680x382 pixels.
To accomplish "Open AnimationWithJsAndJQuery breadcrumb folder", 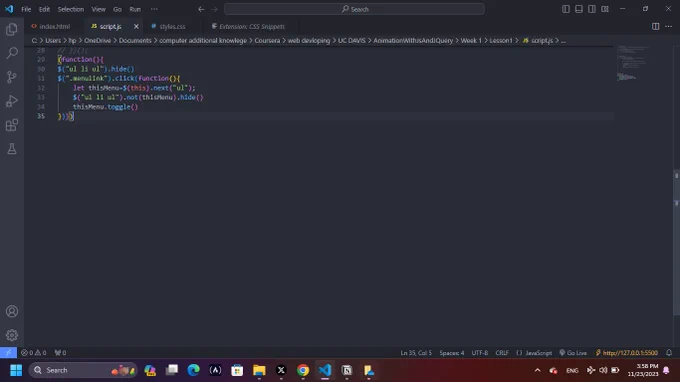I will pyautogui.click(x=413, y=40).
